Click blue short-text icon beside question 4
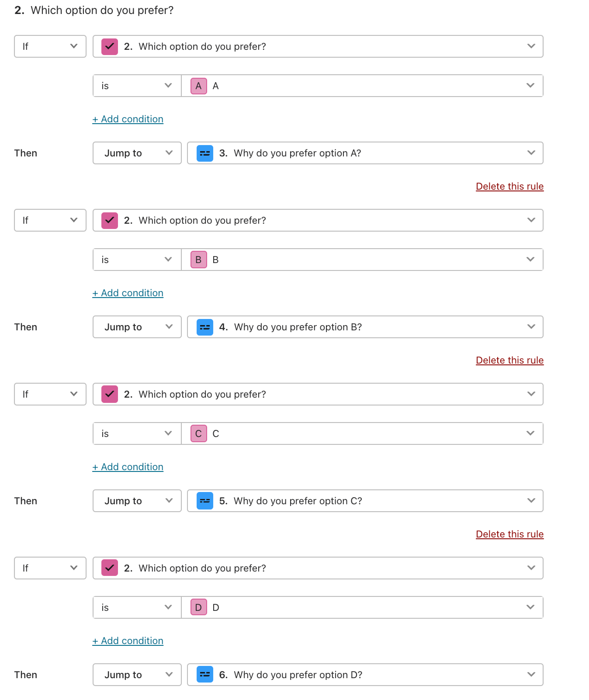Screen dimensions: 589x700 (x=205, y=327)
